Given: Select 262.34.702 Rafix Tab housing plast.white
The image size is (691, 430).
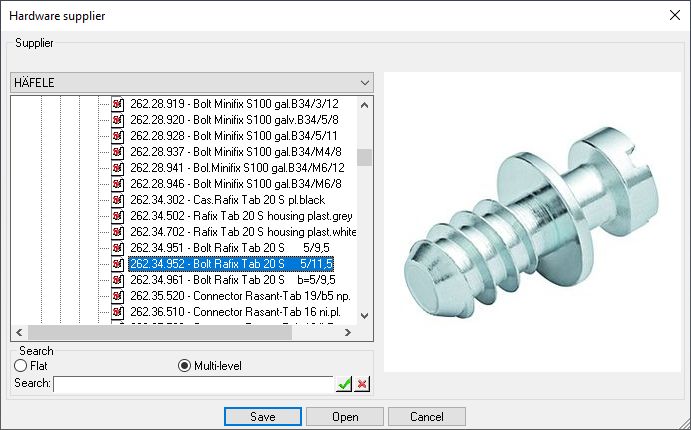Looking at the screenshot, I should pyautogui.click(x=243, y=232).
